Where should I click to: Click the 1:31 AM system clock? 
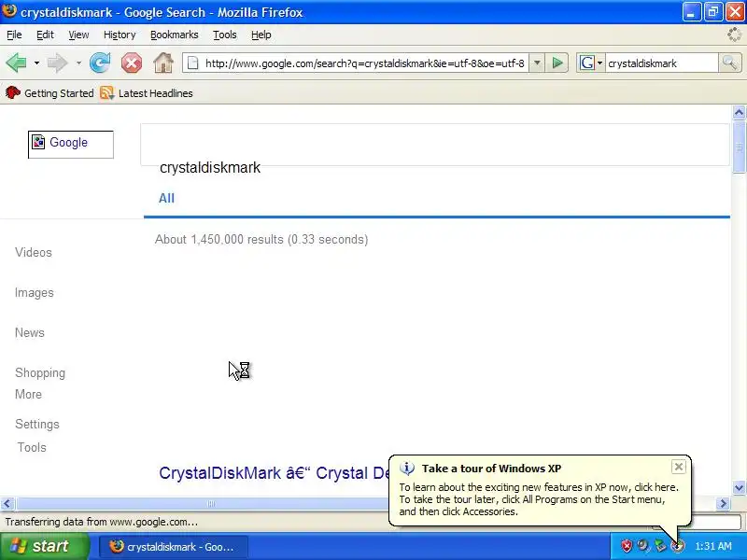(713, 546)
